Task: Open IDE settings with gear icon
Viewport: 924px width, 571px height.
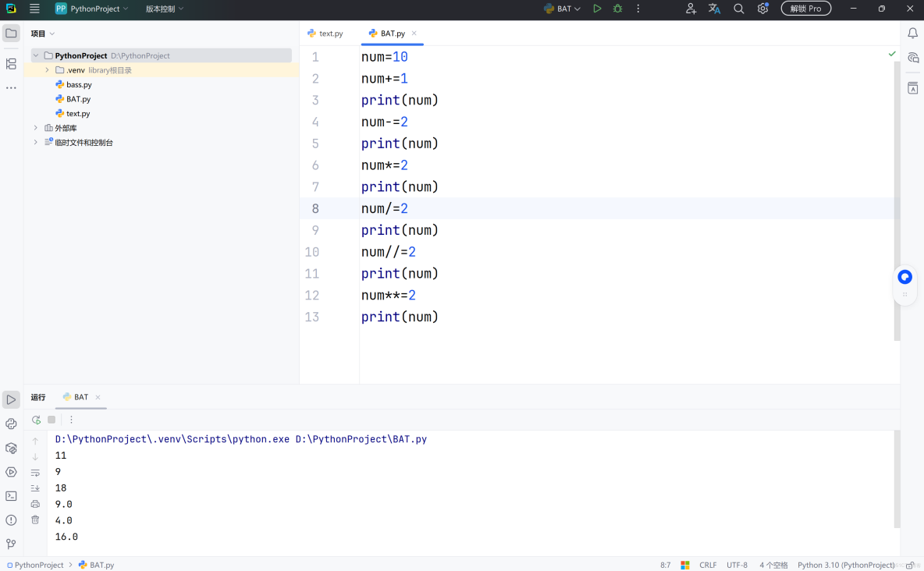Action: click(762, 9)
